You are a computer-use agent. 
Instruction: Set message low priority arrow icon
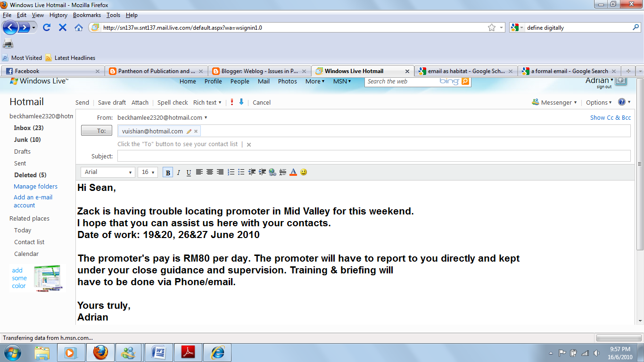click(x=241, y=102)
